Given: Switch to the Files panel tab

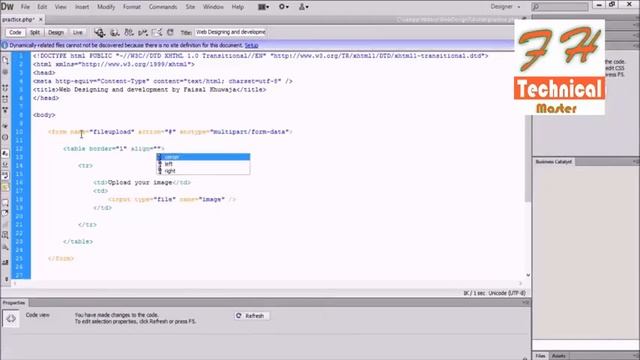Looking at the screenshot, I should coord(540,356).
